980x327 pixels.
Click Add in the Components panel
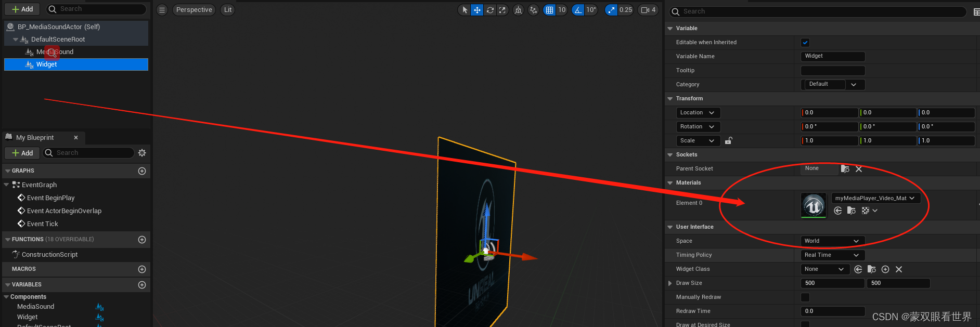click(22, 9)
